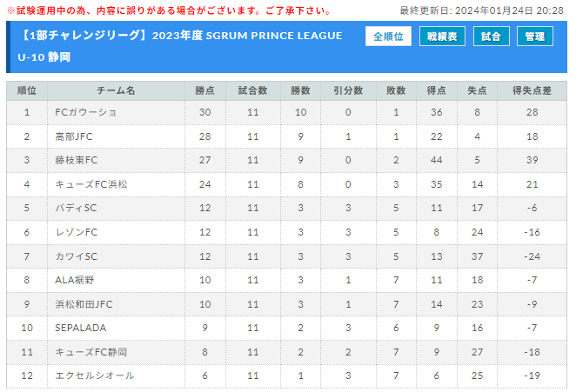Click the チーム名 column header

116,90
